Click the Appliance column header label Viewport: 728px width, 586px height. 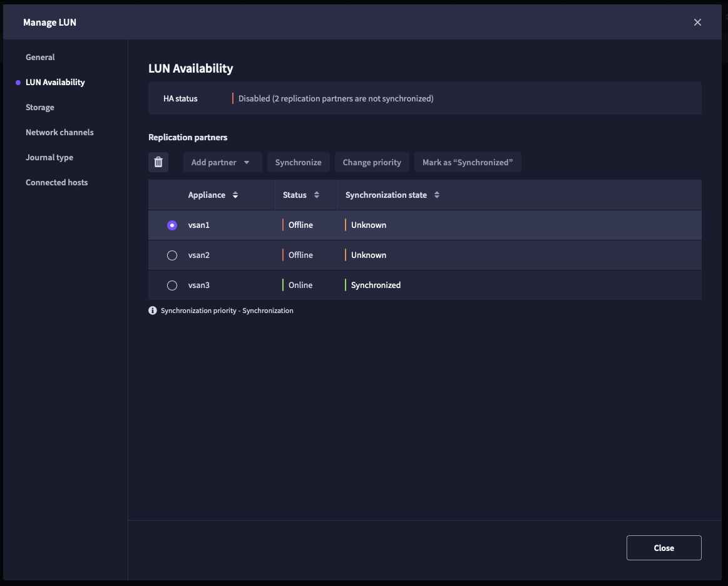(x=207, y=195)
